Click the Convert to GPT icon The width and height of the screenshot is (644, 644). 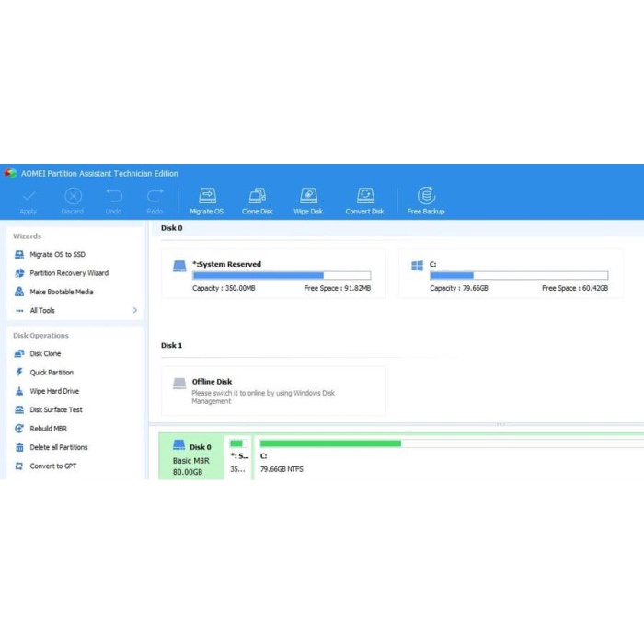19,466
